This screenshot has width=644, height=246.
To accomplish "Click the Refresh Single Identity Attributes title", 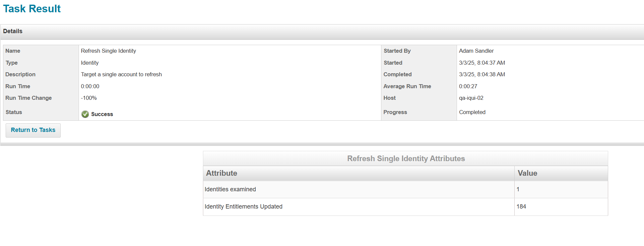I will click(x=406, y=158).
